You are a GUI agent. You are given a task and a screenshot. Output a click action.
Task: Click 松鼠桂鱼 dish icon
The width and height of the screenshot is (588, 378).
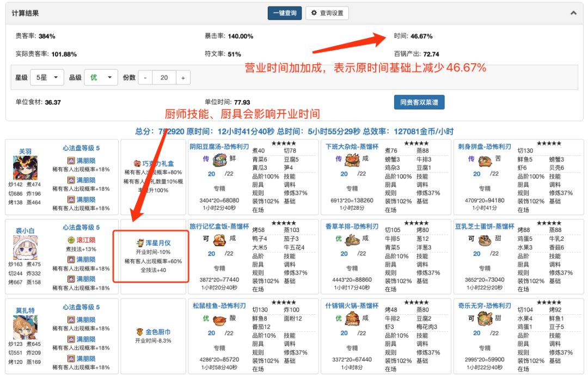coord(219,320)
